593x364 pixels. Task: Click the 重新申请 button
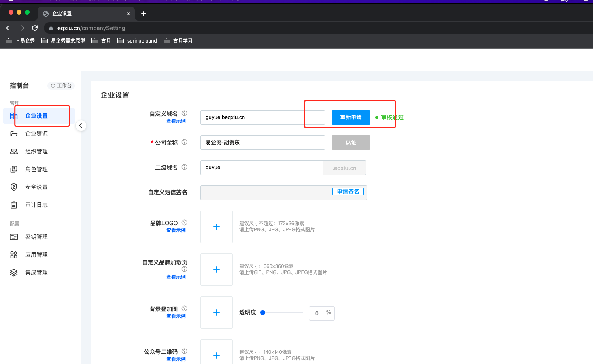pyautogui.click(x=351, y=117)
